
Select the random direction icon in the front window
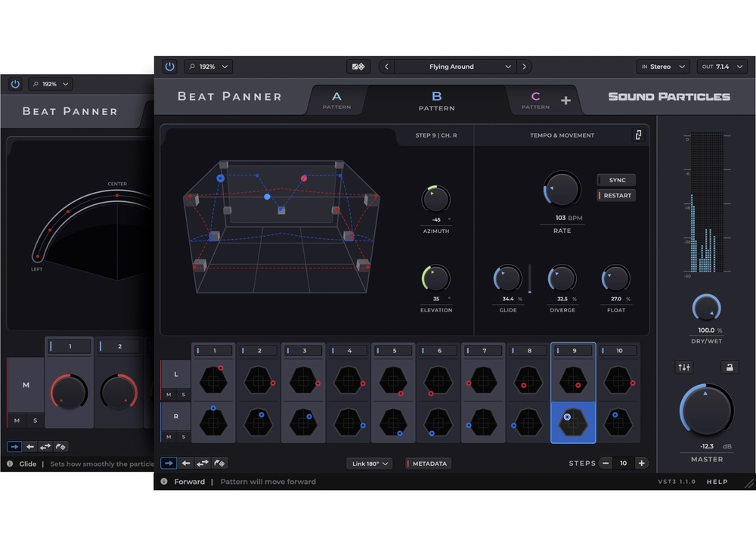tap(219, 463)
